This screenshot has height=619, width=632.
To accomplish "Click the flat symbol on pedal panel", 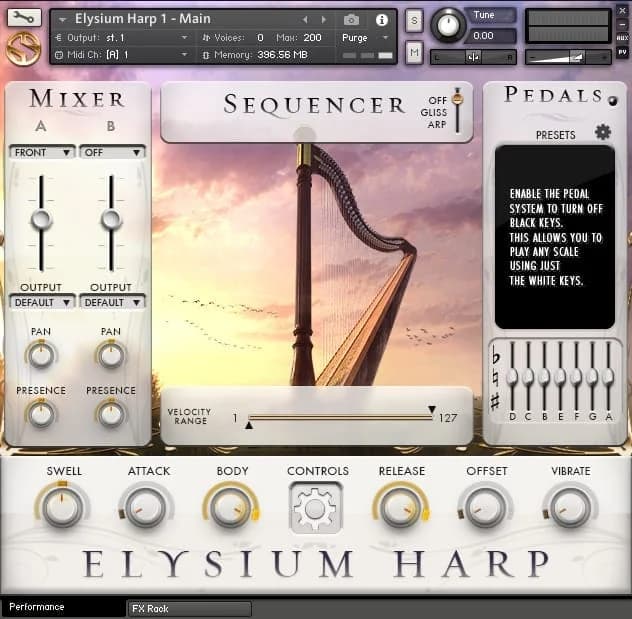I will coord(496,355).
